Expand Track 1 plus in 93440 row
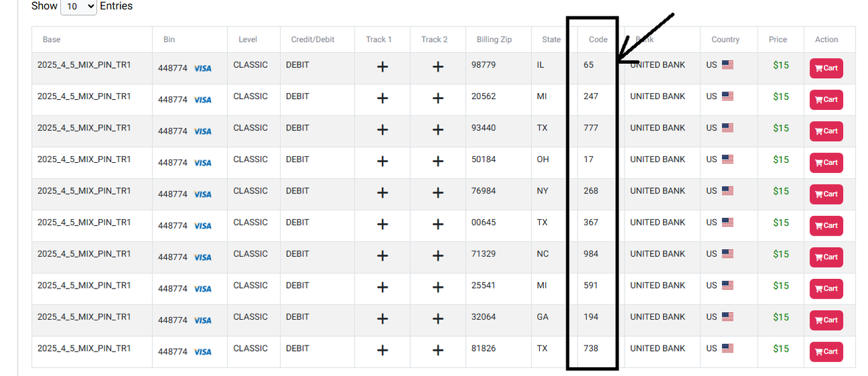Image resolution: width=868 pixels, height=376 pixels. [382, 130]
